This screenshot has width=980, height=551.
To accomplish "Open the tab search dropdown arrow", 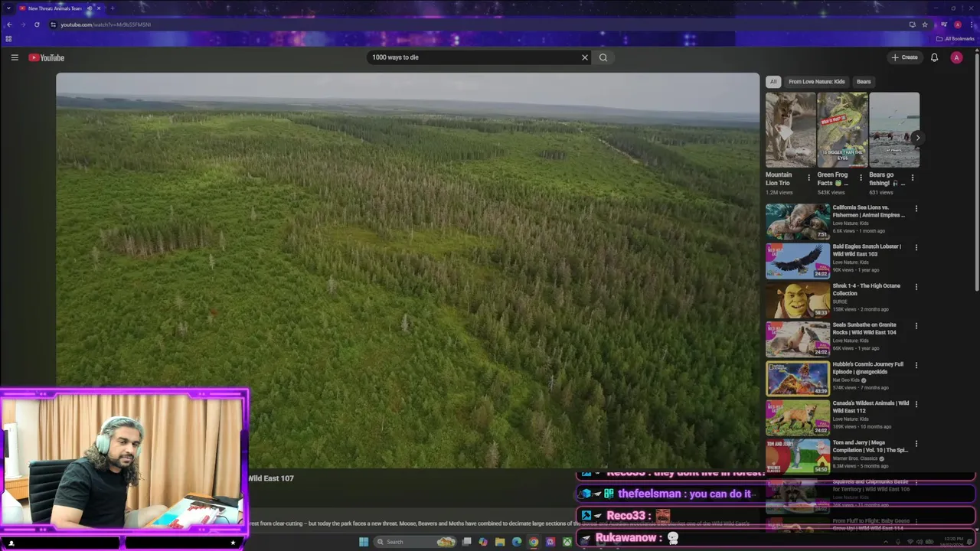I will [x=8, y=8].
